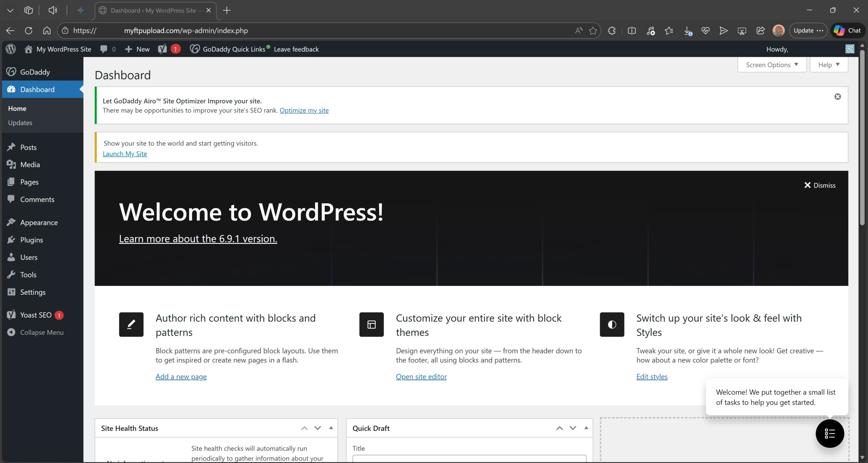Open the Tools menu
868x463 pixels.
(x=42, y=275)
